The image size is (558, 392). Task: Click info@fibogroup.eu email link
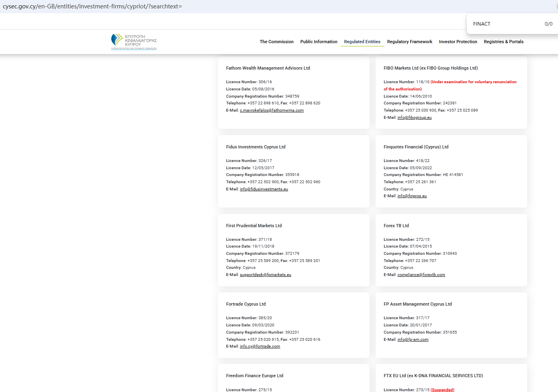coord(414,118)
